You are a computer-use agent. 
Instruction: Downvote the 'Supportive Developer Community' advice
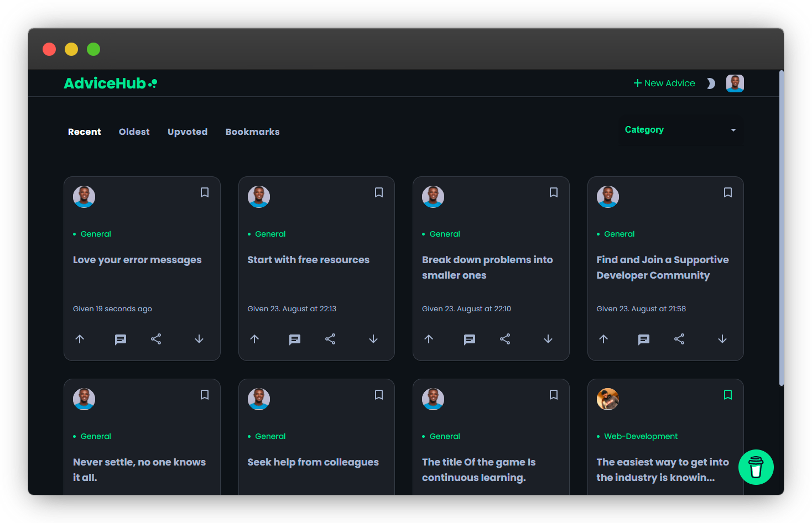coord(722,339)
